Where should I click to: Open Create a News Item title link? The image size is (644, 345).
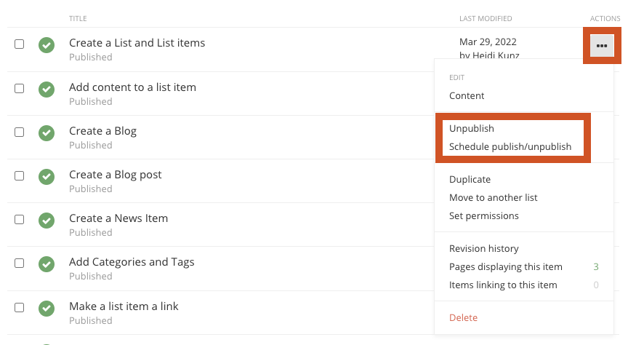pyautogui.click(x=118, y=218)
